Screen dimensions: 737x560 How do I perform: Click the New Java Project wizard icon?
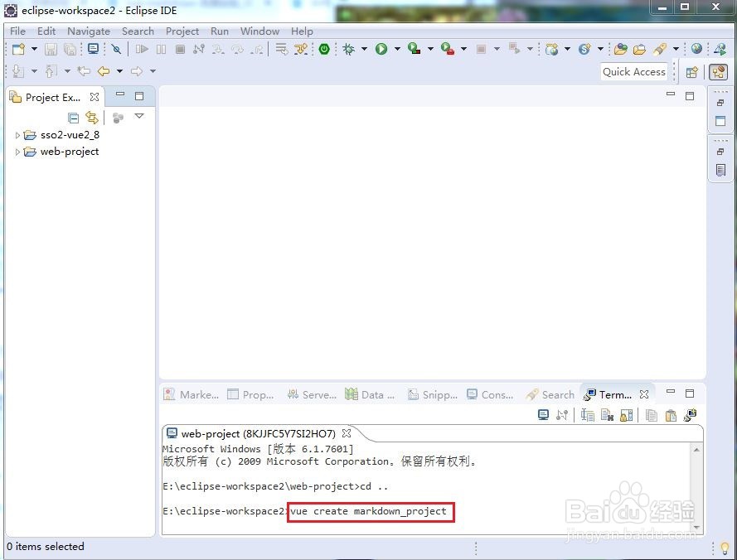tap(20, 49)
